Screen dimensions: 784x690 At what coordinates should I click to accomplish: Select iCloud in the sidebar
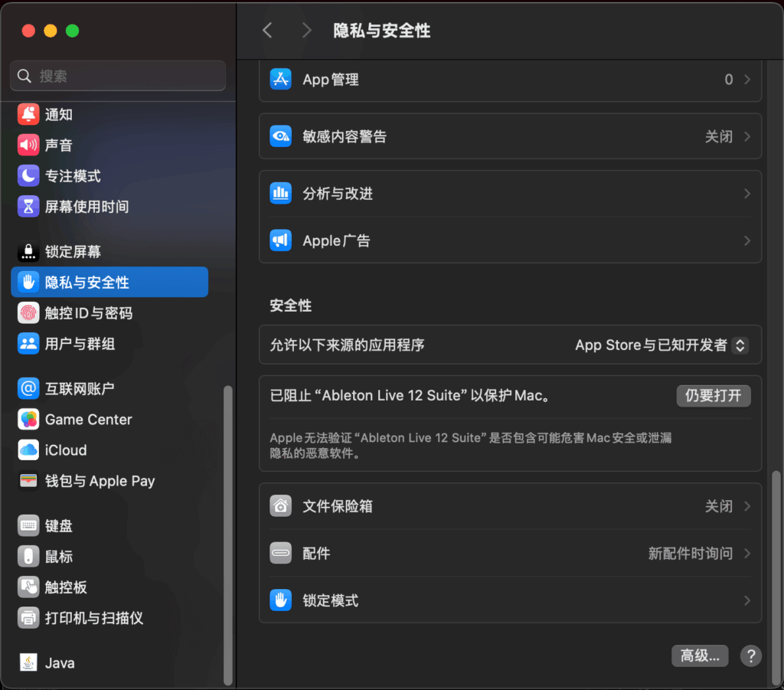66,450
